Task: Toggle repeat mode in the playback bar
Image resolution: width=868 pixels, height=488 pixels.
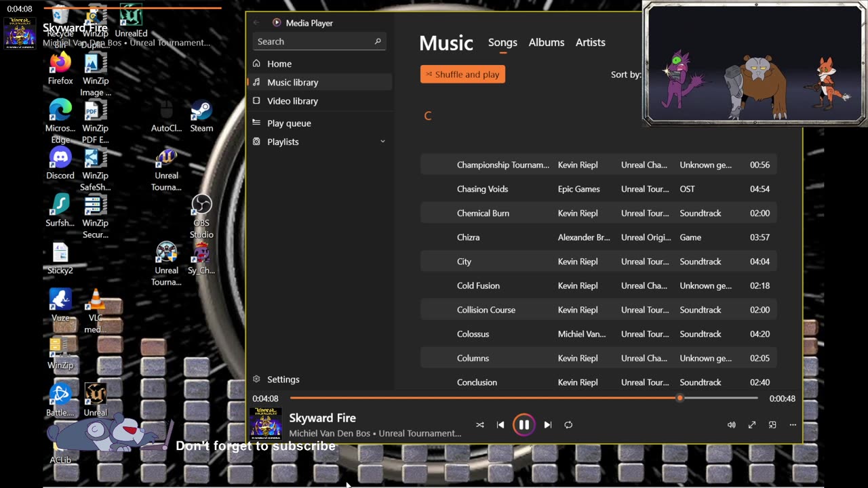Action: 568,425
